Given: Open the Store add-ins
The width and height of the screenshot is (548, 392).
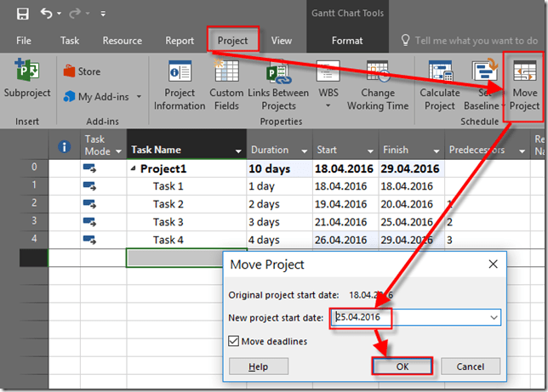Looking at the screenshot, I should coord(82,71).
